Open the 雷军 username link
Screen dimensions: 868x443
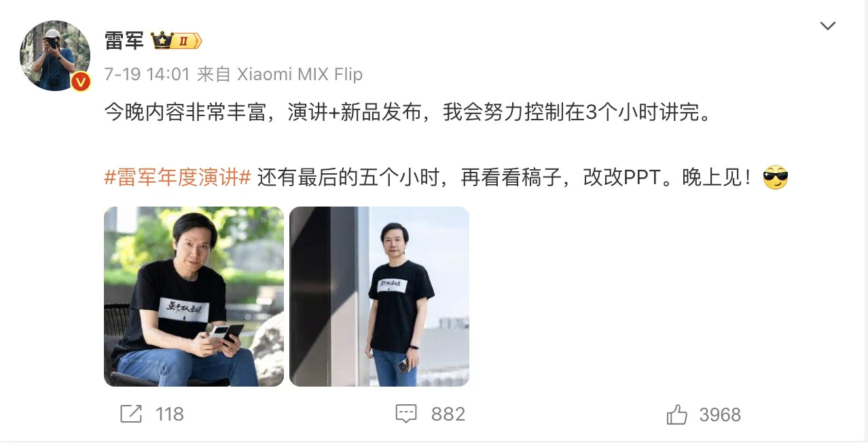pos(124,41)
